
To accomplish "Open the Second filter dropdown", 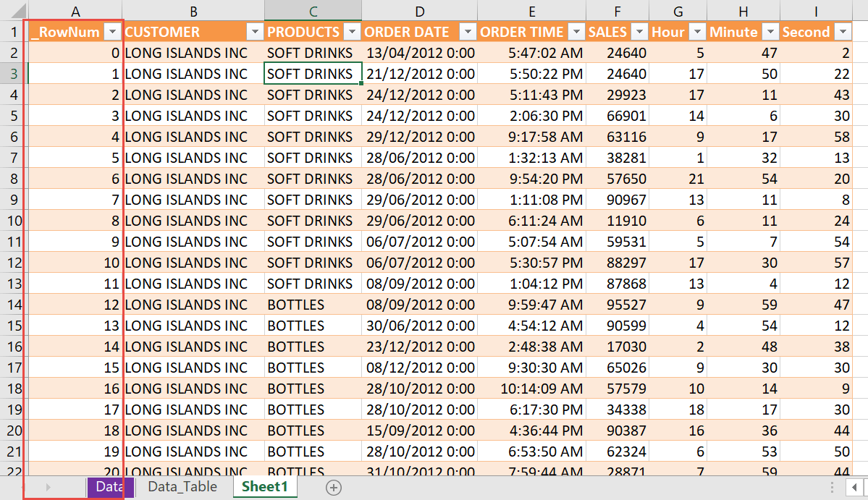I will point(843,32).
